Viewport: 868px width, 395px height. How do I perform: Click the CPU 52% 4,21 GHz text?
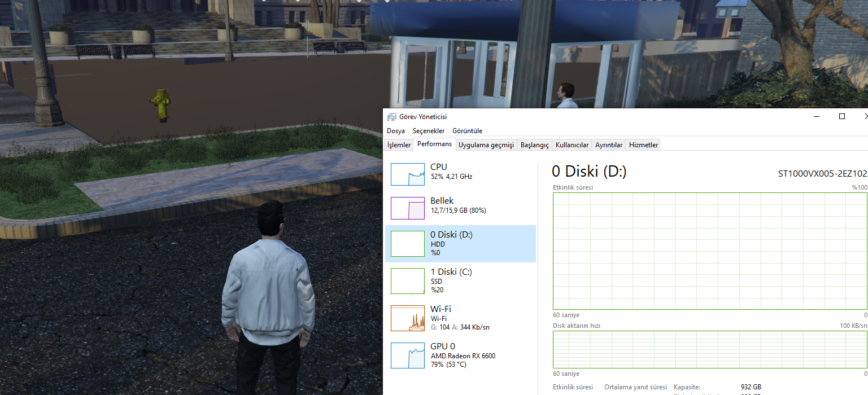(x=451, y=177)
